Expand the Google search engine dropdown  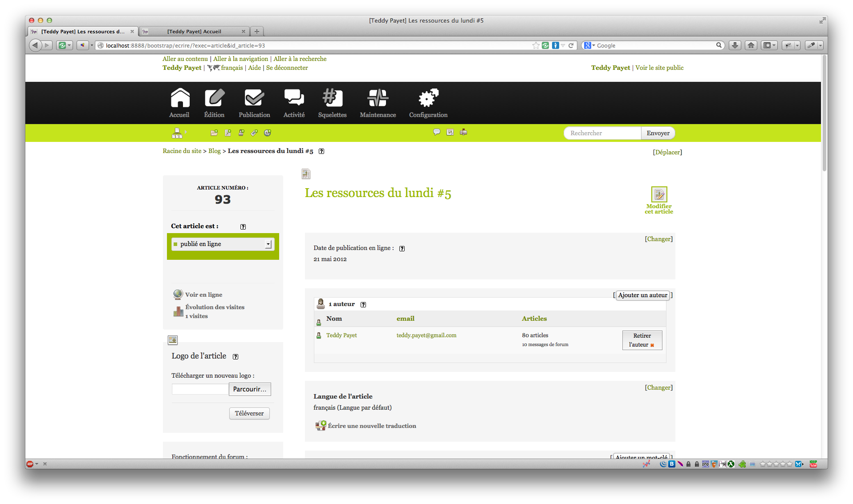(x=593, y=45)
